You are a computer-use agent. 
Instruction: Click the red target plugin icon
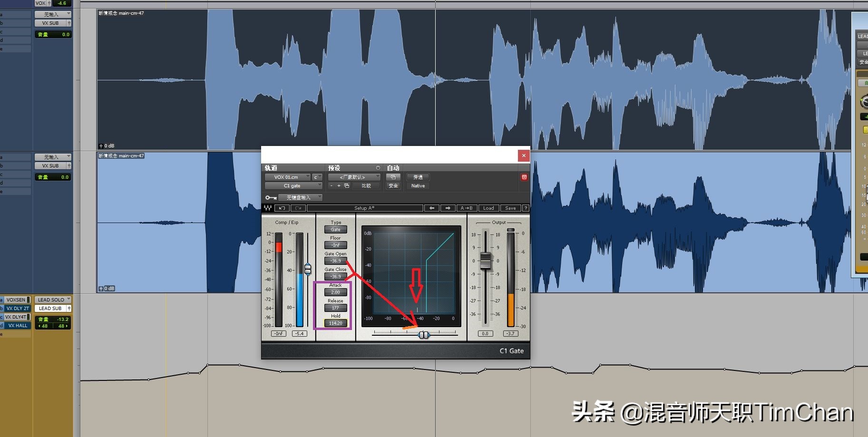coord(524,177)
